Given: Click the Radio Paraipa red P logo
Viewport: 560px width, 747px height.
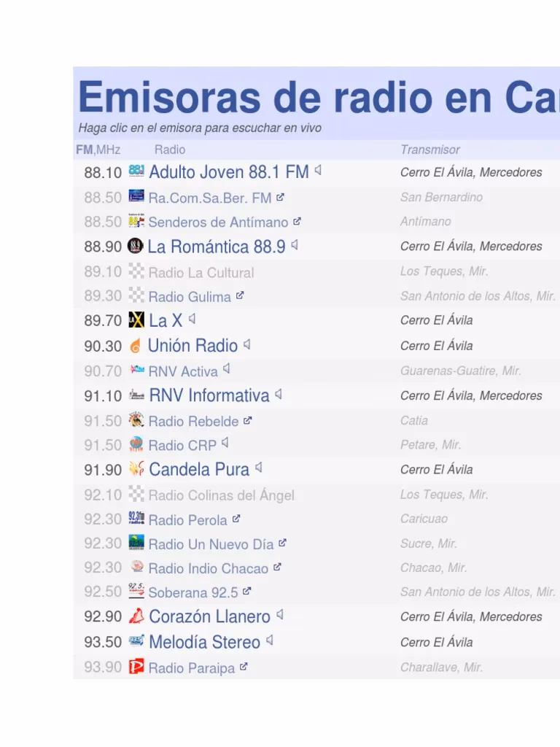Looking at the screenshot, I should tap(136, 667).
